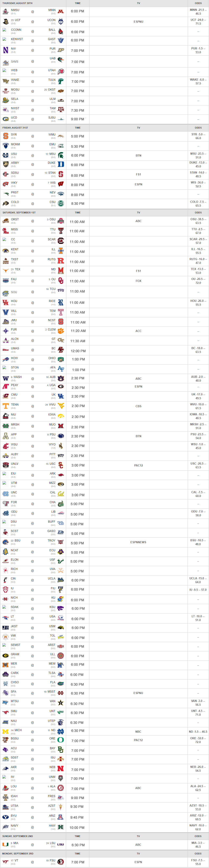Click the Clemson tiger paw logo
209x868 pixels.
point(61,331)
